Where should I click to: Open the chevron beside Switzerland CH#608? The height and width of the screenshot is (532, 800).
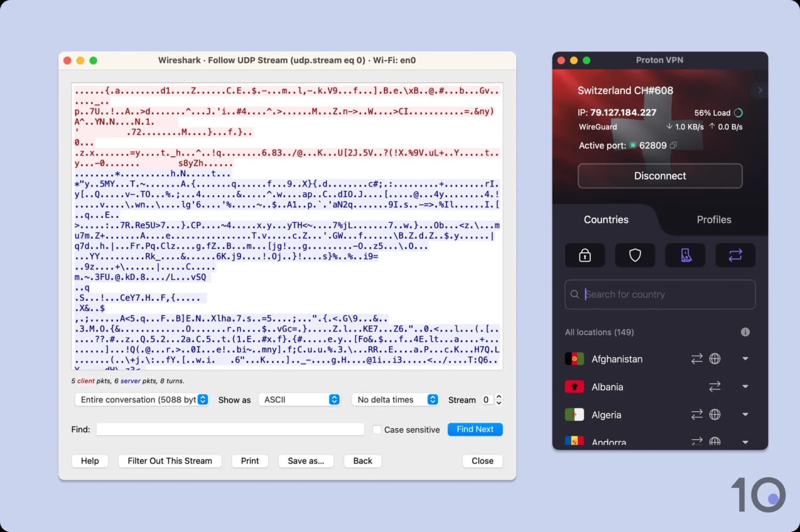(760, 90)
